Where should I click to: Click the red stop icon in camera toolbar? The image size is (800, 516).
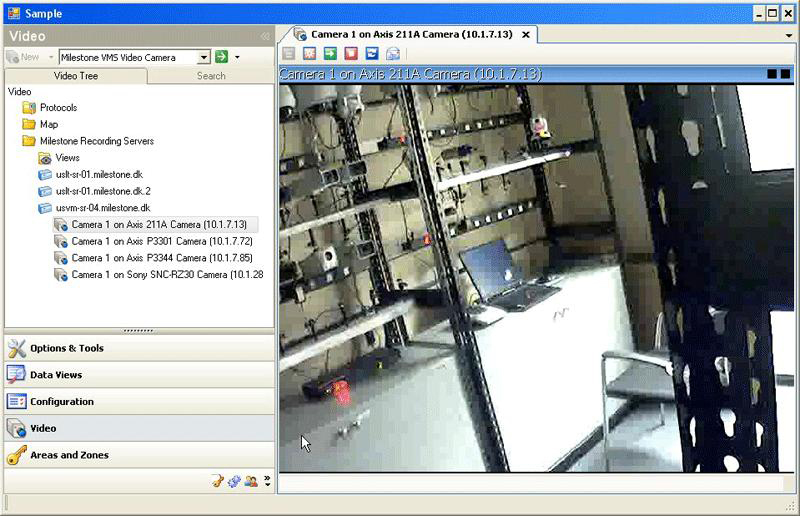click(350, 54)
